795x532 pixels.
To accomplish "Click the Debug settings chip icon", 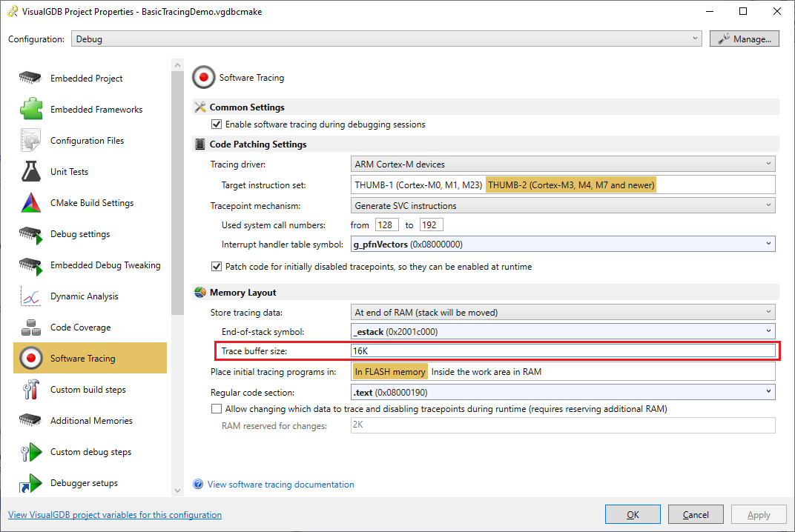I will pos(30,235).
